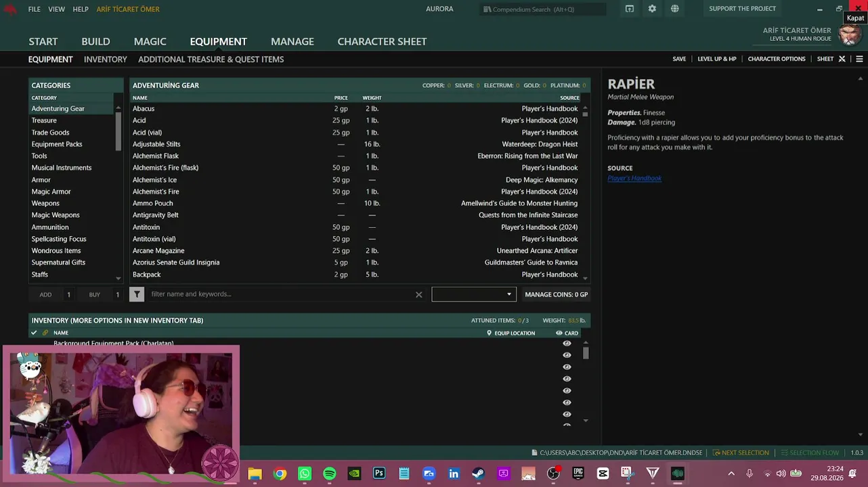Screen dimensions: 868x487
Task: Go to the MANAGE tab
Action: 292,41
